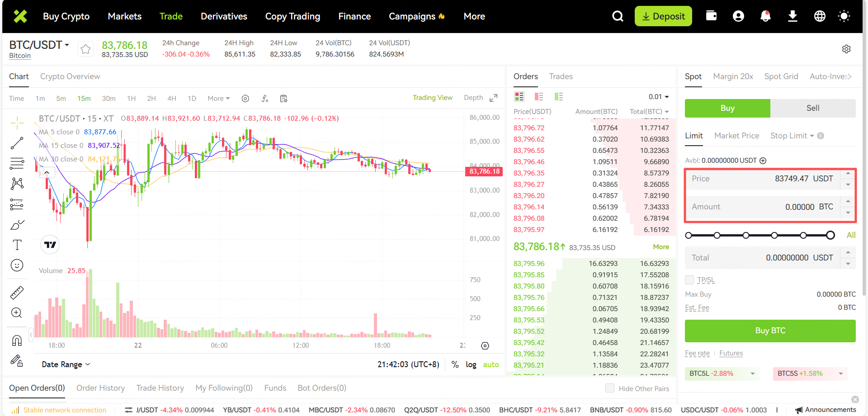This screenshot has width=868, height=416.
Task: Select the ruler measure tool
Action: click(17, 293)
